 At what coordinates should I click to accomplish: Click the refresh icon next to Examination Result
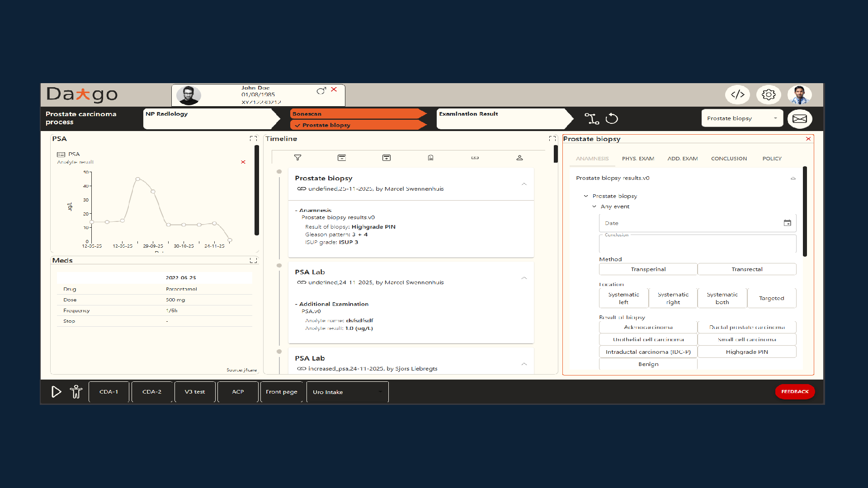click(612, 118)
